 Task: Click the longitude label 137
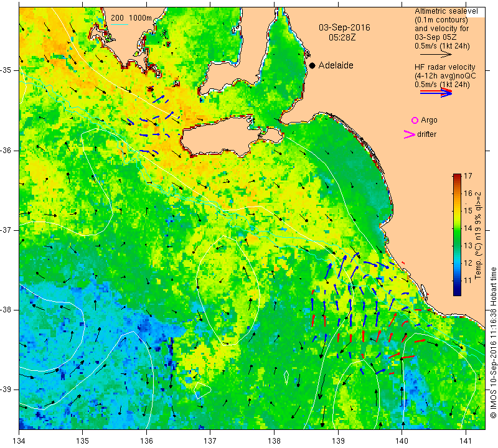point(210,441)
